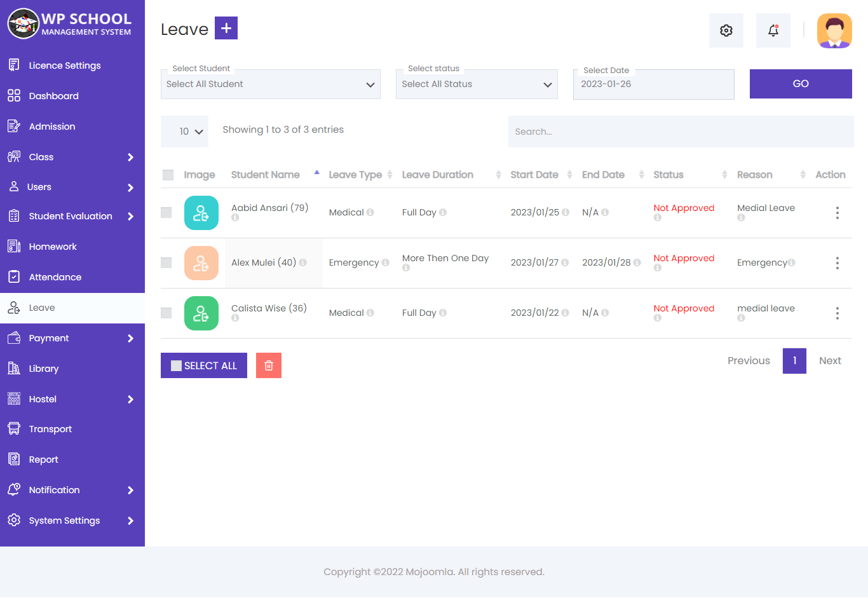
Task: Open the Select status dropdown
Action: click(x=477, y=84)
